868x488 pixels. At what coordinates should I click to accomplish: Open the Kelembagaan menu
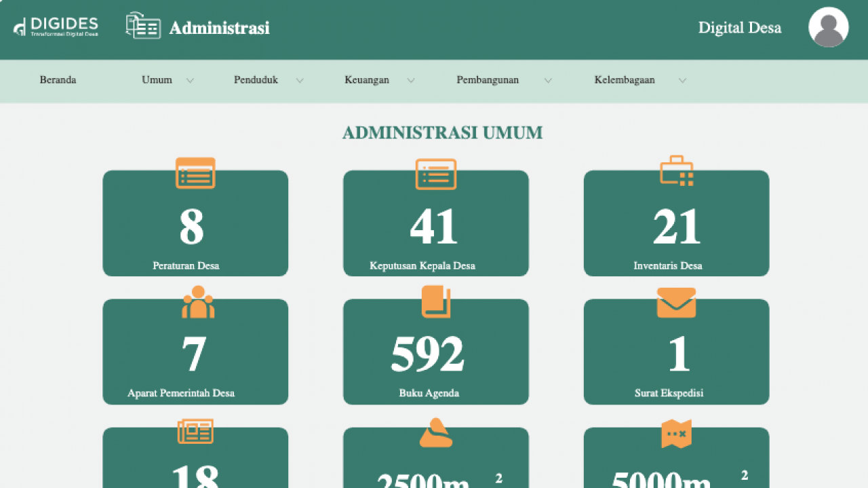625,80
